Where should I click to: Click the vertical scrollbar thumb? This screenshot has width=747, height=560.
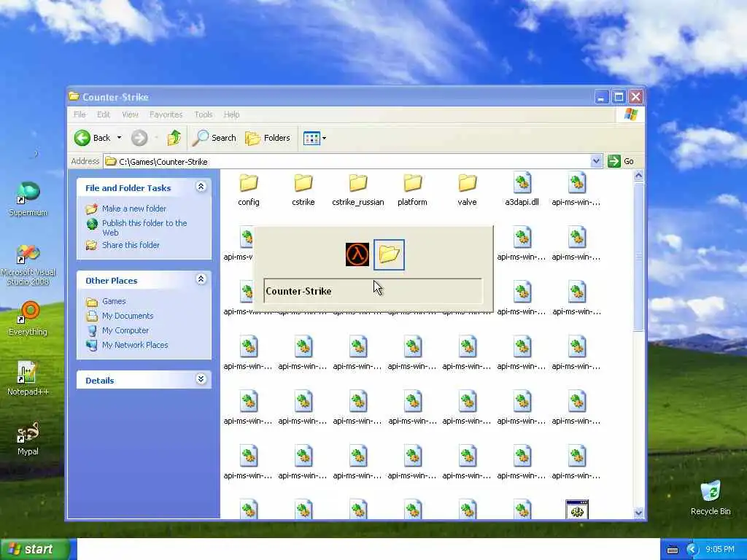(x=639, y=256)
